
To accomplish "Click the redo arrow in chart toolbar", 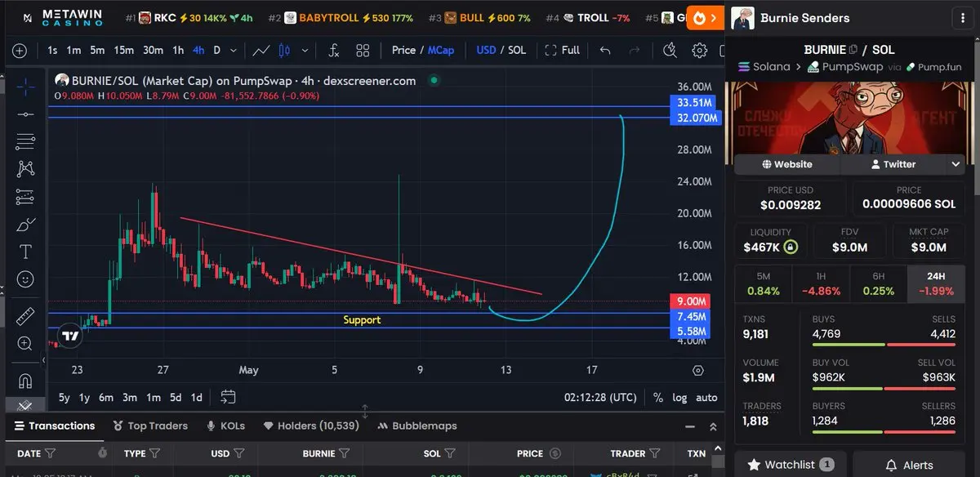I will click(635, 51).
